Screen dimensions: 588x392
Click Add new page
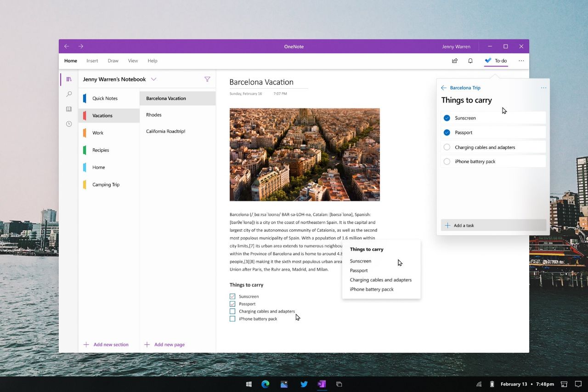point(164,344)
